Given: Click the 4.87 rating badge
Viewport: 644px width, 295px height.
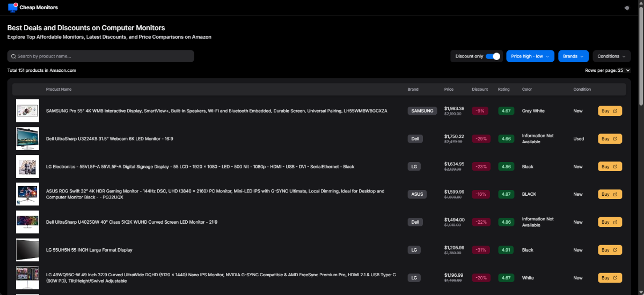Looking at the screenshot, I should (506, 194).
